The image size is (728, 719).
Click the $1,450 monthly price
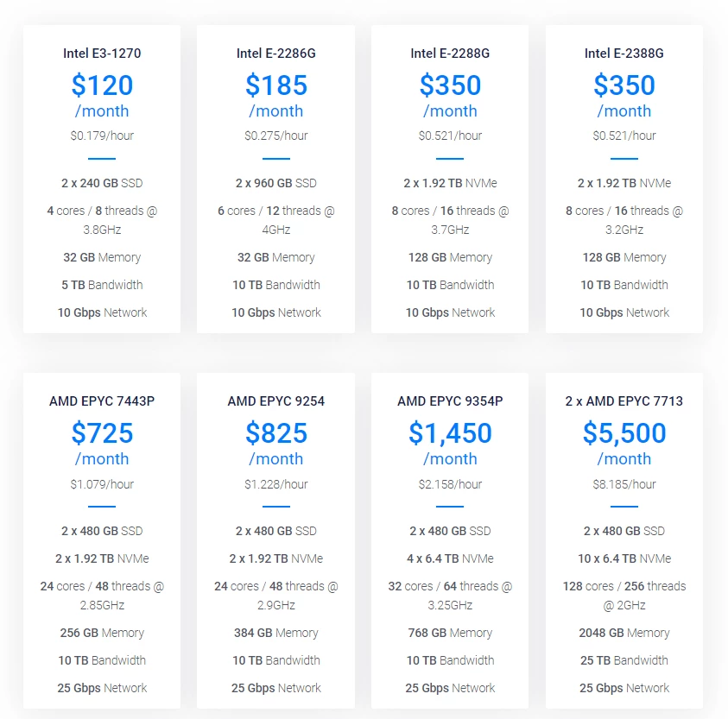tap(450, 443)
